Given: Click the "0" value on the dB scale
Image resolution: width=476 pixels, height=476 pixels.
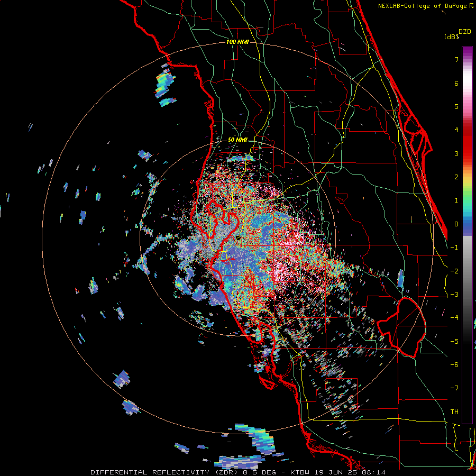Looking at the screenshot, I should pos(456,224).
